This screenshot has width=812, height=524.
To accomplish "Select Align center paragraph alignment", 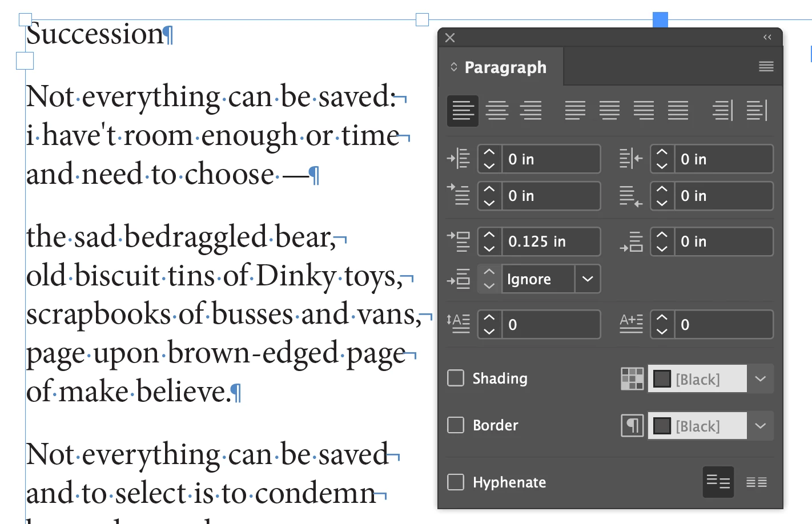I will click(x=497, y=111).
